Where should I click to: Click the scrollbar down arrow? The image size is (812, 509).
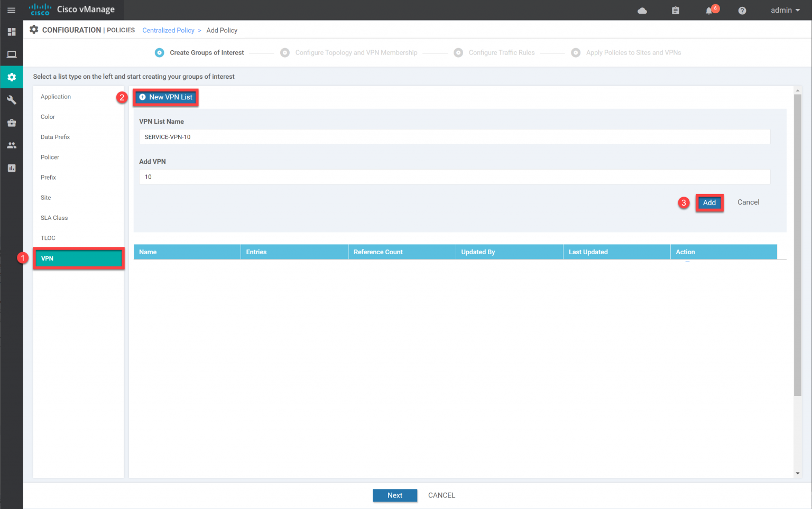(798, 473)
